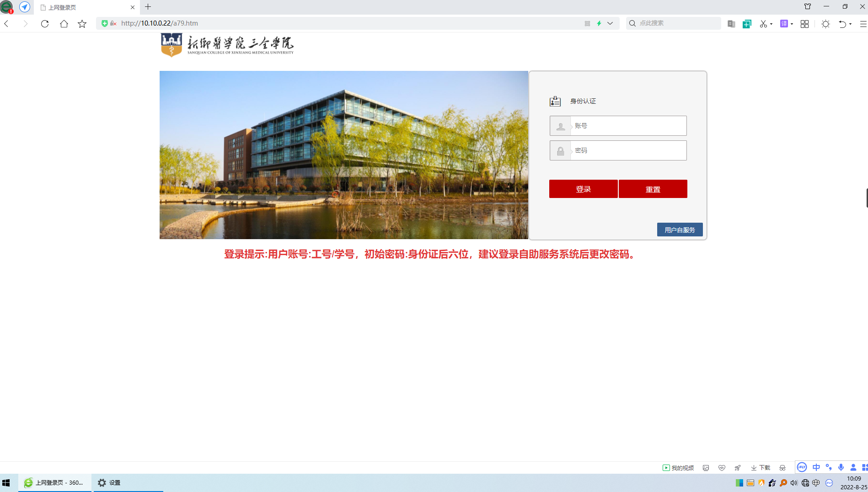This screenshot has width=868, height=492.
Task: Click the rocket speed-up icon in status bar
Action: pos(737,468)
